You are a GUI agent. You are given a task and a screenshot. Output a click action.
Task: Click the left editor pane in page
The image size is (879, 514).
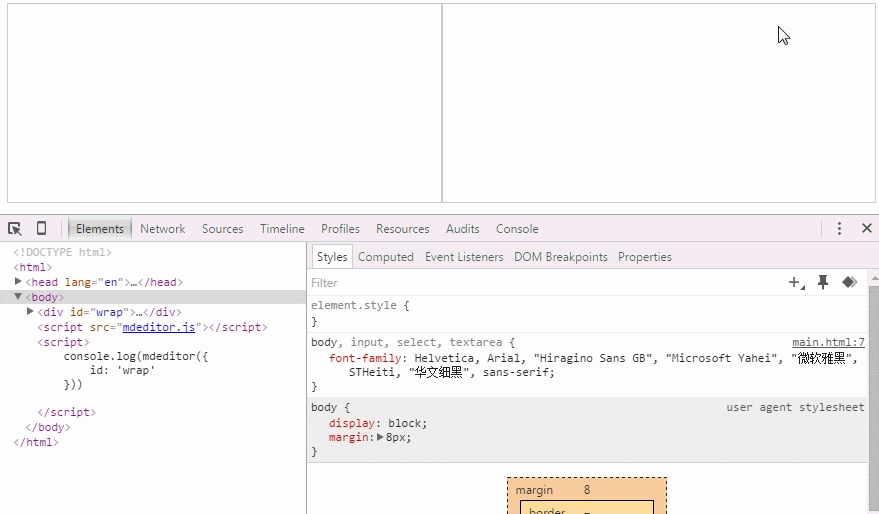pos(224,103)
